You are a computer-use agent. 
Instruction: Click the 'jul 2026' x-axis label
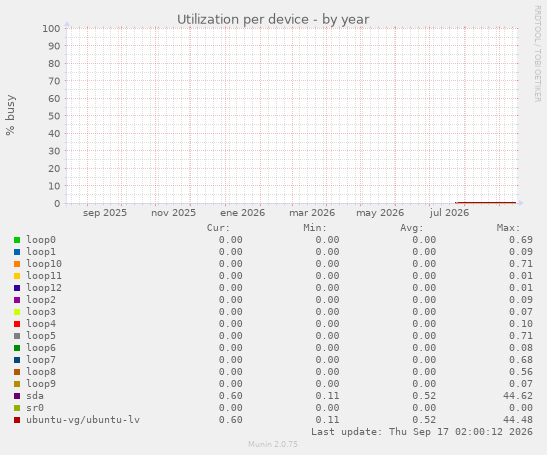click(x=449, y=213)
